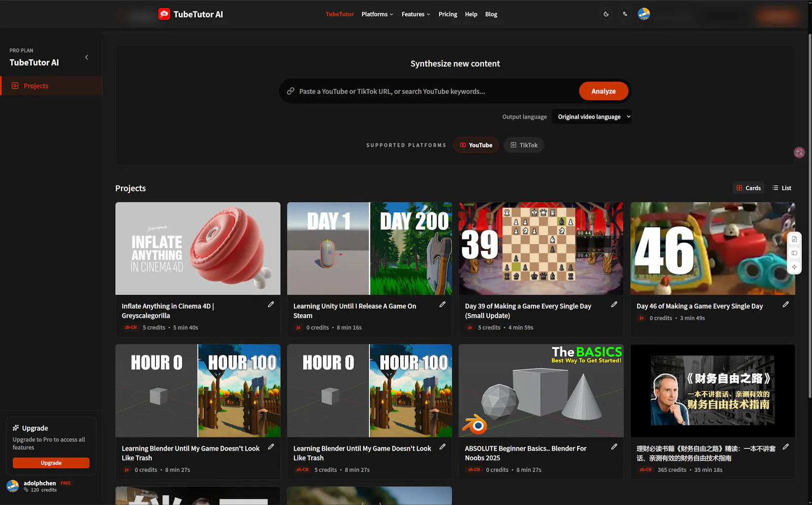Viewport: 812px width, 505px height.
Task: Collapse the sidebar with the chevron arrow
Action: [87, 57]
